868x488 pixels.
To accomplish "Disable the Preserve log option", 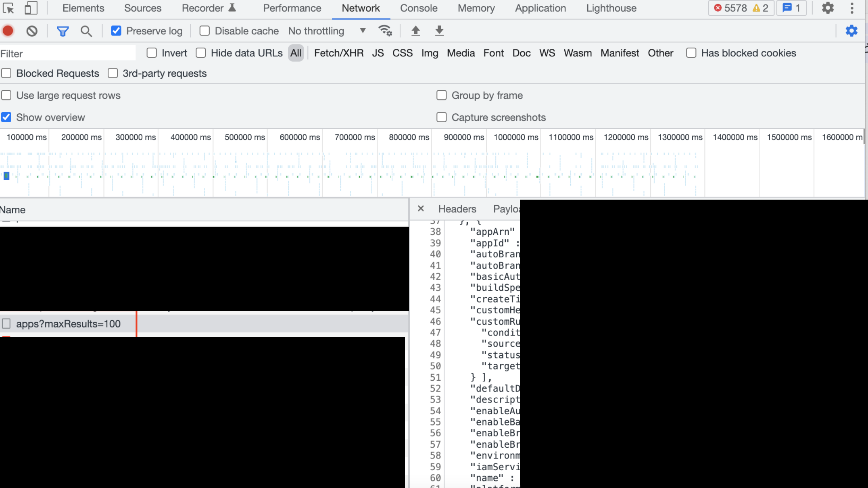I will click(x=117, y=31).
